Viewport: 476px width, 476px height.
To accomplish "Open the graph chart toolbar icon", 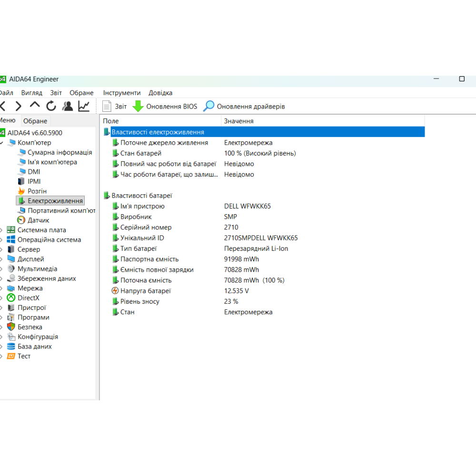I will pyautogui.click(x=84, y=106).
